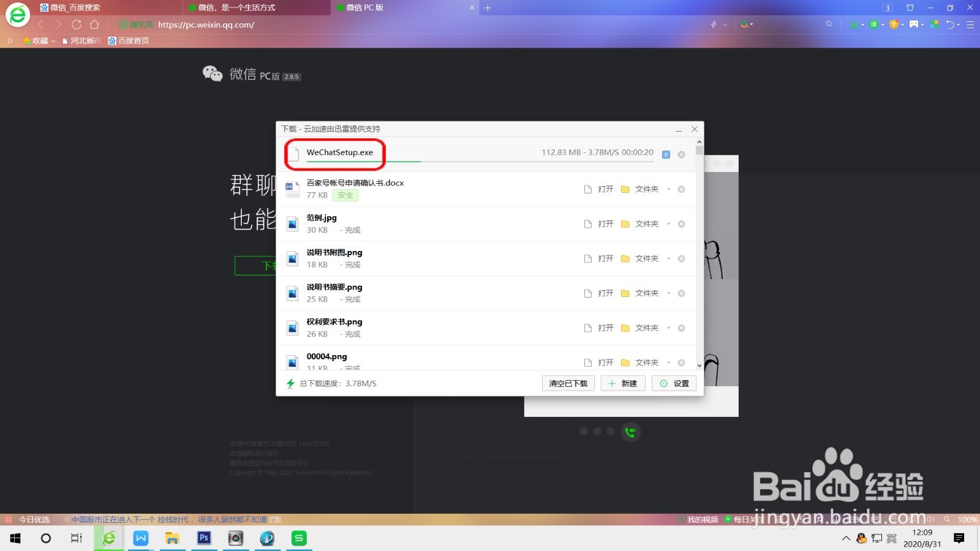Show 范例.jpg in its folder
980x551 pixels.
[x=640, y=224]
